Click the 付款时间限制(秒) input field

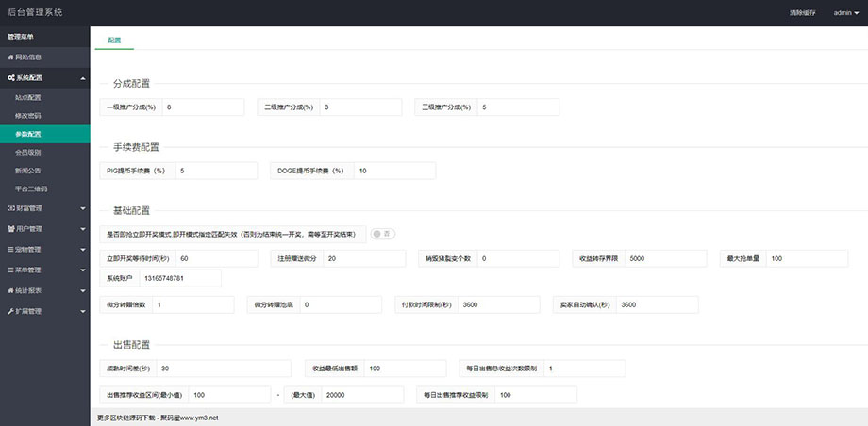[499, 304]
